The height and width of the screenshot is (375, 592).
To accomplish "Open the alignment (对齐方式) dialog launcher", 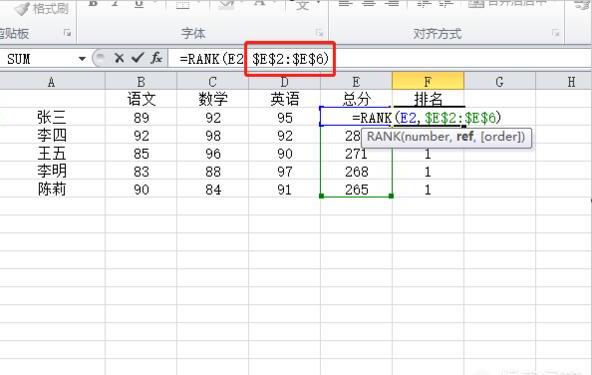I will (x=556, y=33).
